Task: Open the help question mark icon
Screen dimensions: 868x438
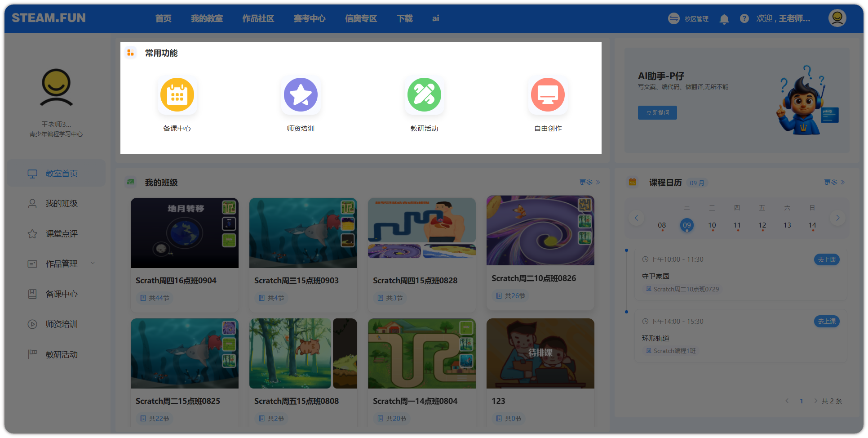Action: point(744,18)
